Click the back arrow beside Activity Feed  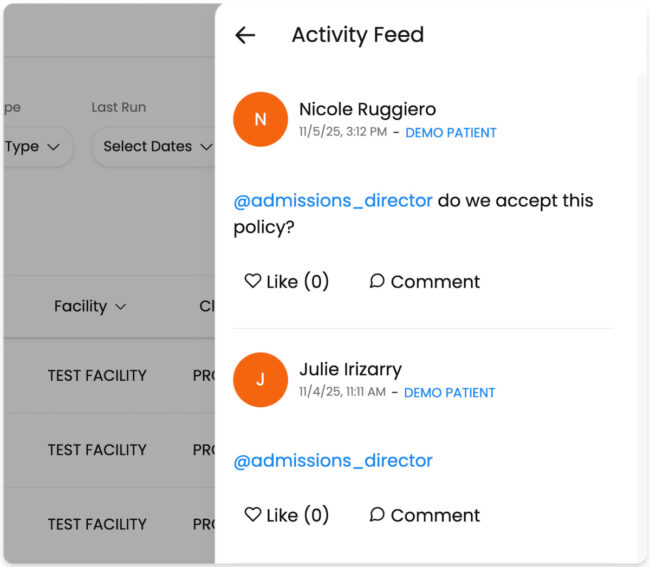pyautogui.click(x=245, y=35)
